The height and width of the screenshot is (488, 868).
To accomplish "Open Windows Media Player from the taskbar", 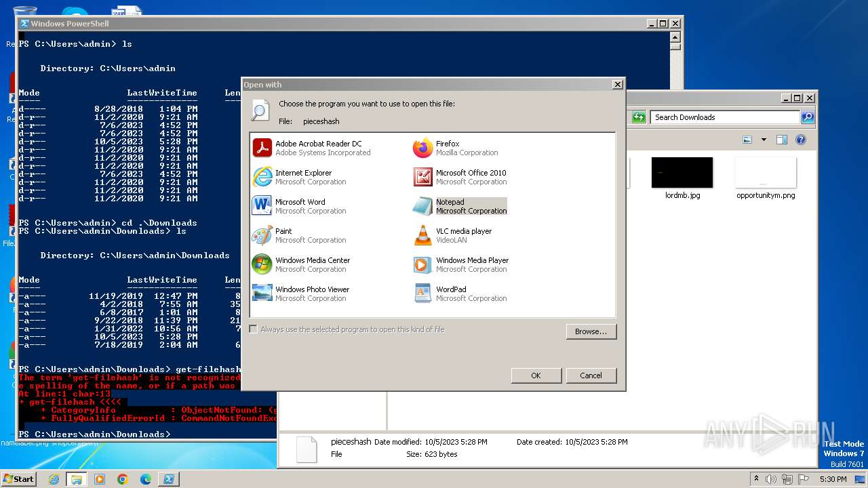I will point(100,479).
